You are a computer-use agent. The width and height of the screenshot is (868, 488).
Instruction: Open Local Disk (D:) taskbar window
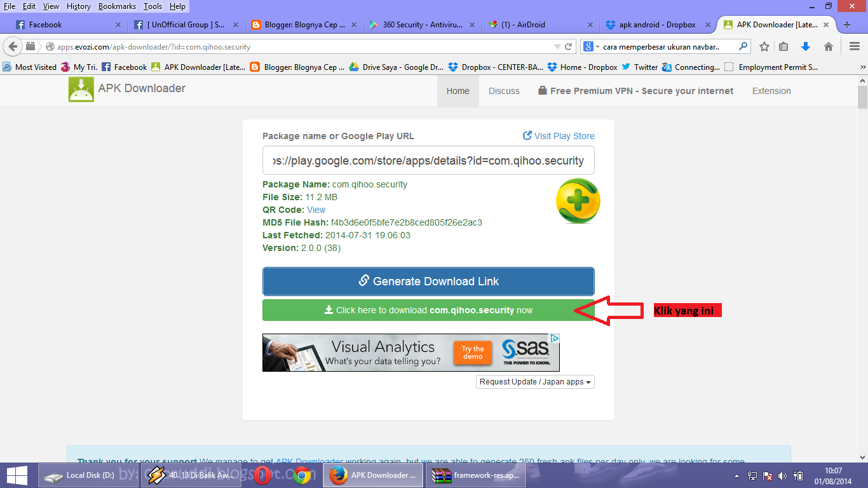88,475
